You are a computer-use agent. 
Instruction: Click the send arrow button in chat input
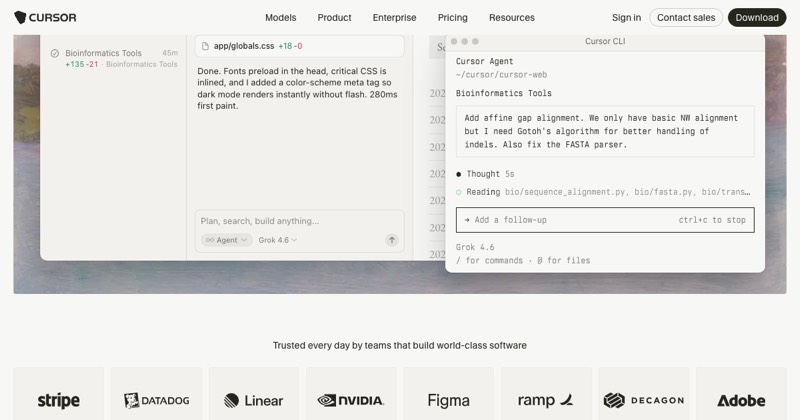coord(391,240)
